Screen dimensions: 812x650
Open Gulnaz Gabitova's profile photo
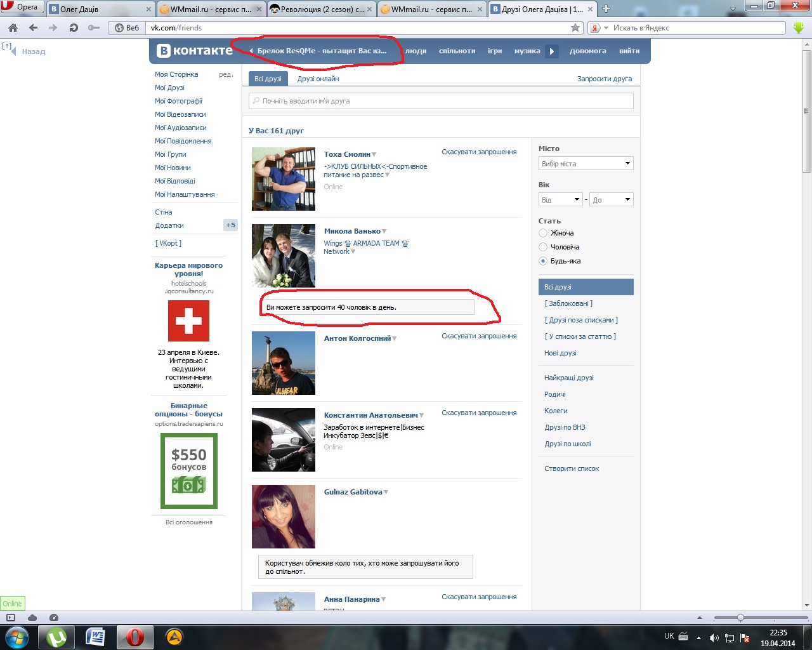[x=284, y=517]
